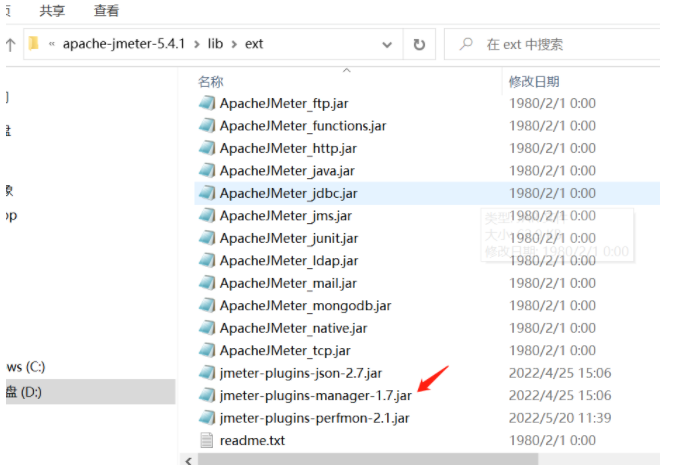Navigate to apache-jmeter-5.4.1 breadcrumb
The width and height of the screenshot is (683, 465).
[124, 44]
